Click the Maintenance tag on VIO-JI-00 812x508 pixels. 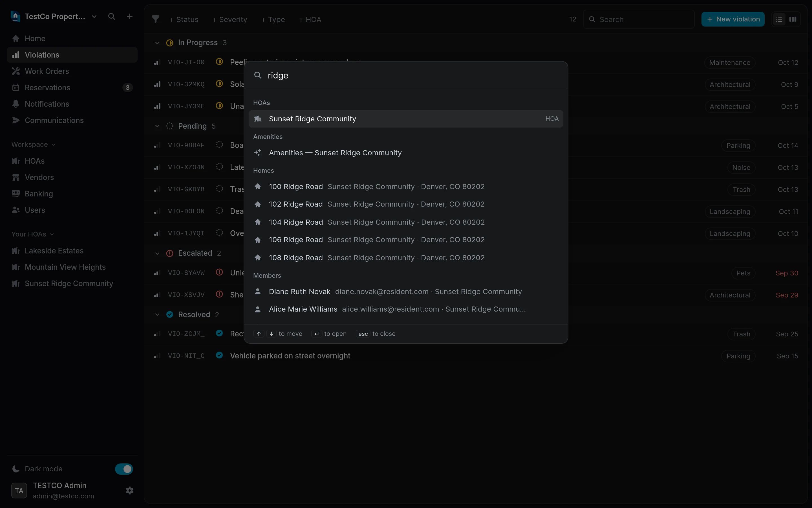730,62
